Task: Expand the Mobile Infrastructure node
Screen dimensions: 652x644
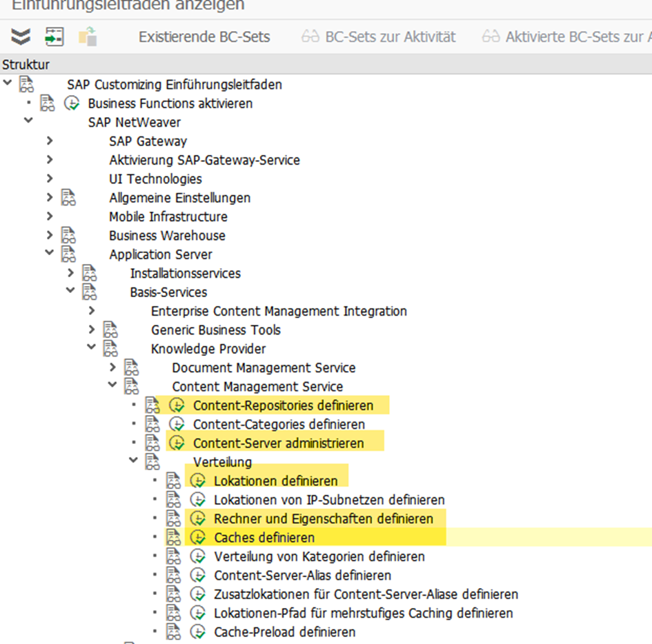Action: point(50,216)
